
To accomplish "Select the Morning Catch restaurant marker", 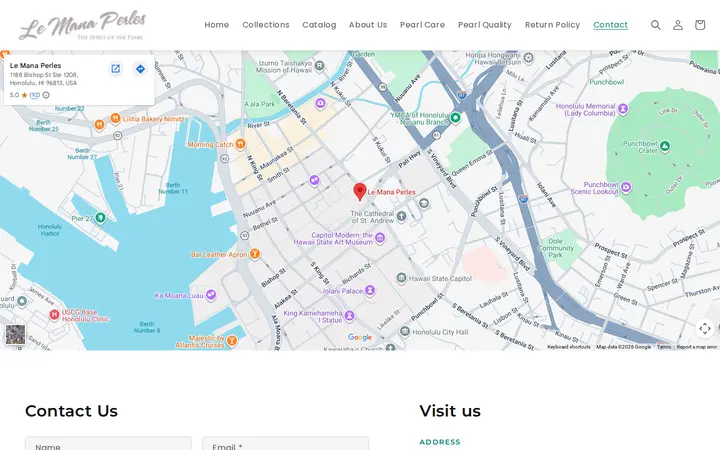I will (240, 144).
